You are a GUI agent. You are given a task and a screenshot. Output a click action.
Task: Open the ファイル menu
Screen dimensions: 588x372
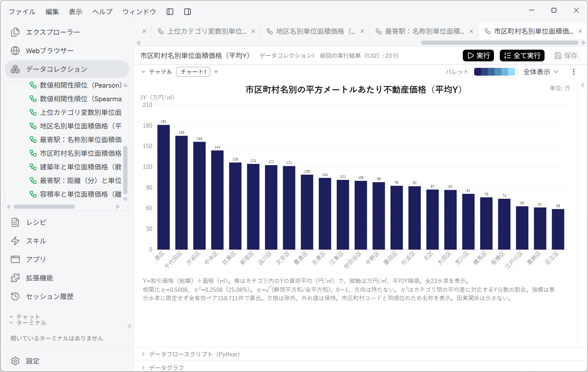[x=22, y=12]
